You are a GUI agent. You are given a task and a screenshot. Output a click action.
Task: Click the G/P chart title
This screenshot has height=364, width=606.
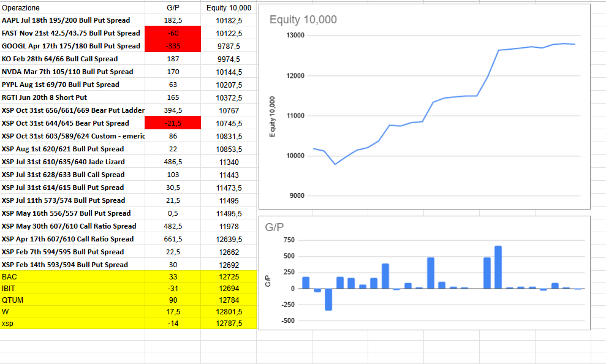tap(273, 226)
